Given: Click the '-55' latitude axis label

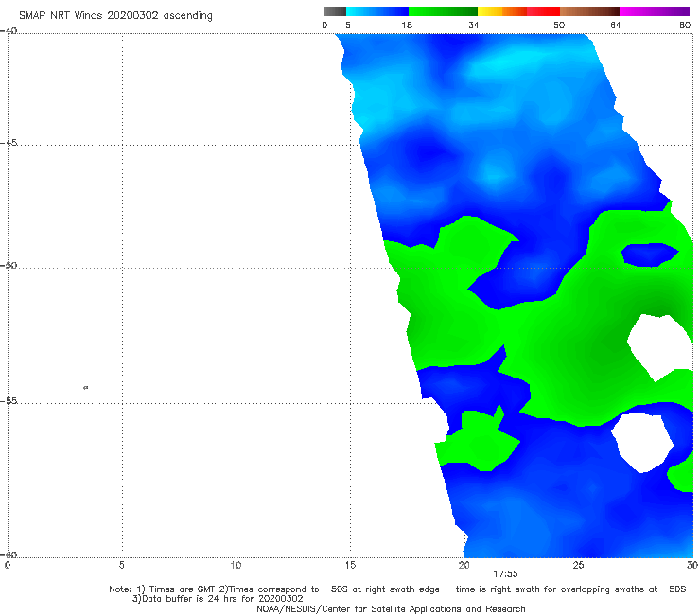Looking at the screenshot, I should tap(9, 401).
